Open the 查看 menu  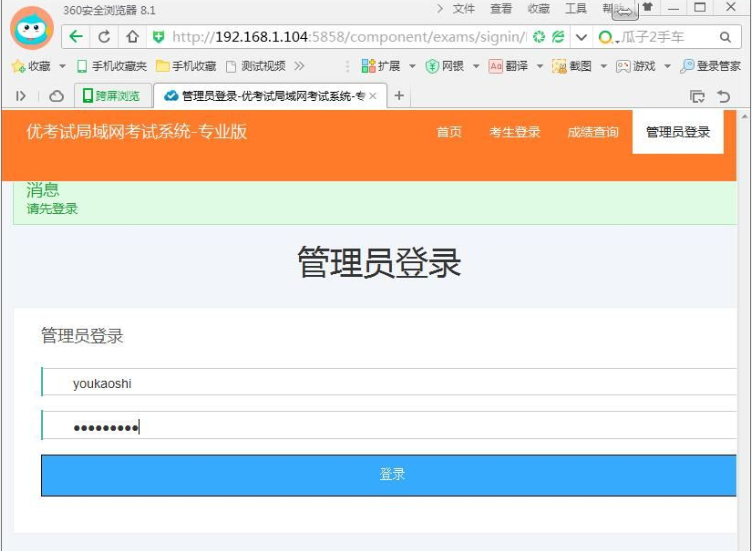[x=501, y=9]
